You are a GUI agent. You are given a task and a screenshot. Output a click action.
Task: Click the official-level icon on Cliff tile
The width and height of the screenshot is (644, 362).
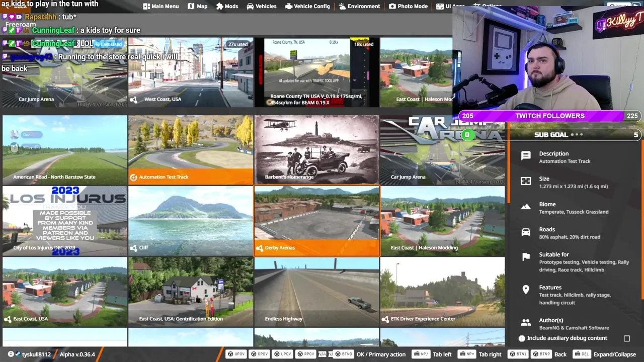click(x=133, y=248)
